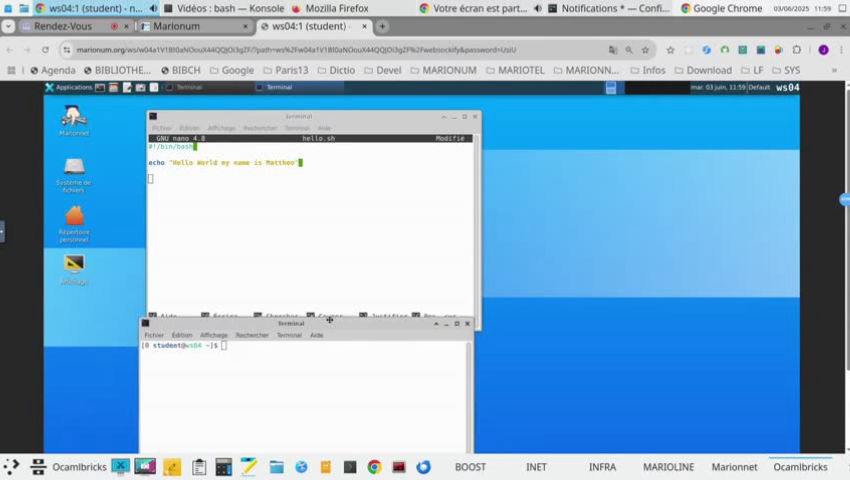Open Rechercher menu in nano terminal window
The image size is (850, 480).
(260, 128)
